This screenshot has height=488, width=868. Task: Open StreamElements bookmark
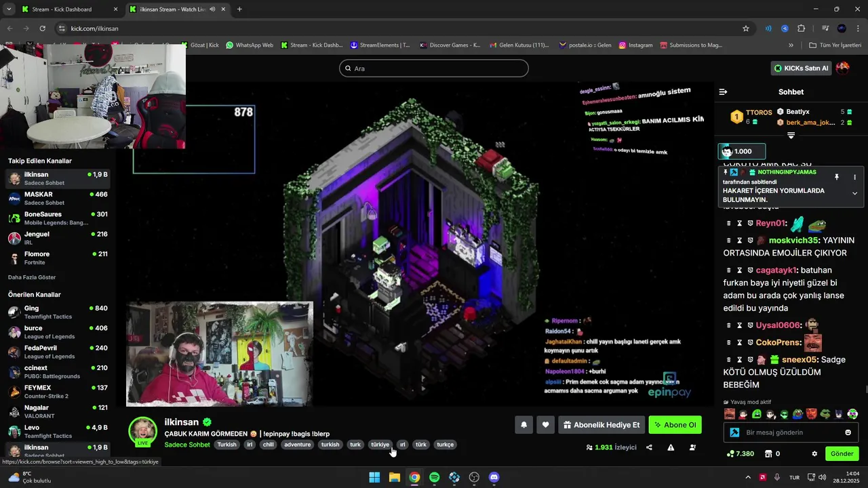pyautogui.click(x=380, y=45)
